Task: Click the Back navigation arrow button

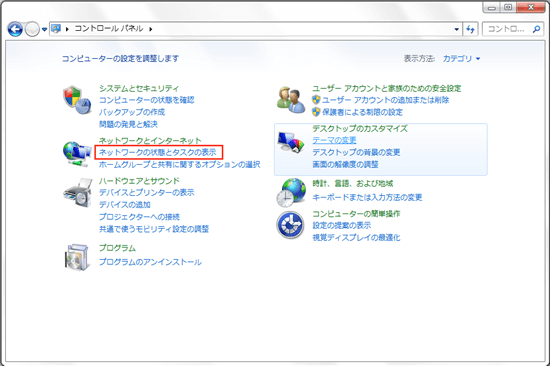Action: click(x=15, y=29)
